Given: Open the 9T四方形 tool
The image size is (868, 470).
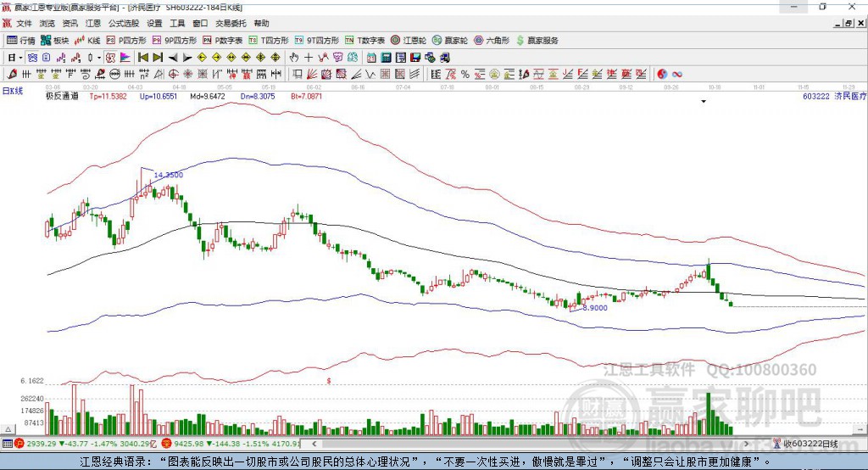Looking at the screenshot, I should coord(317,41).
